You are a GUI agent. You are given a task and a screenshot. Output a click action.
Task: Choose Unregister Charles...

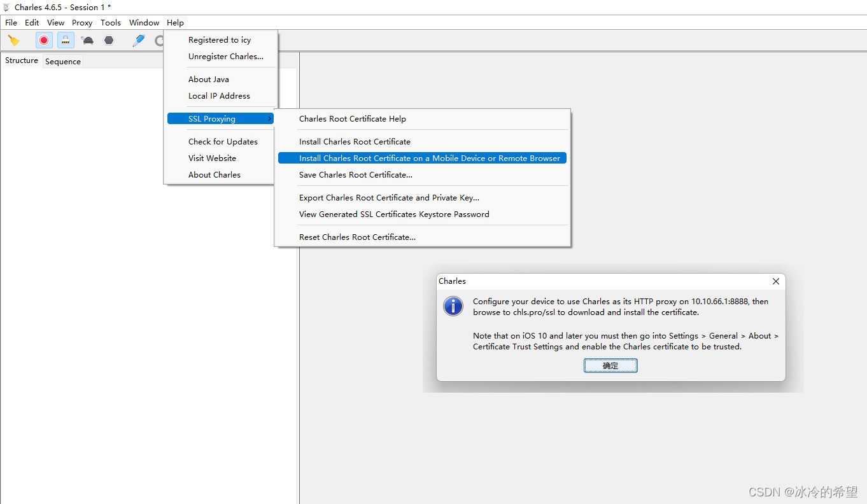[x=221, y=56]
